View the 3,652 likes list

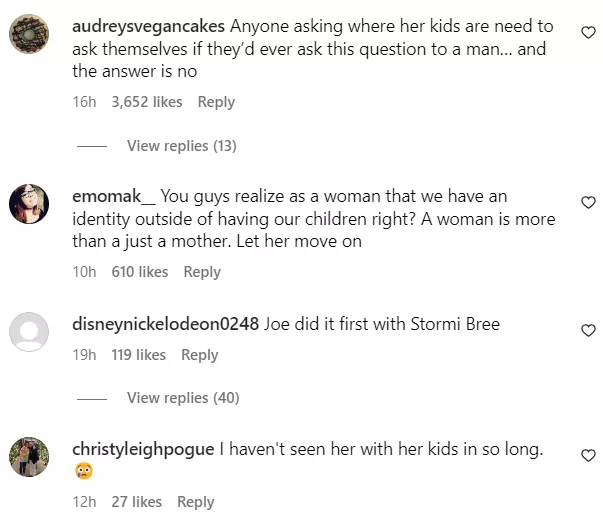click(x=147, y=102)
